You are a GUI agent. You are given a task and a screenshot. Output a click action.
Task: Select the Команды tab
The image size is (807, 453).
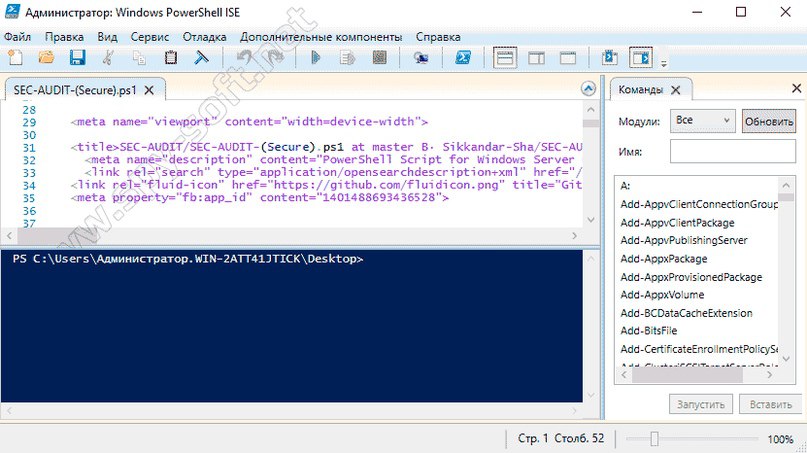point(640,90)
